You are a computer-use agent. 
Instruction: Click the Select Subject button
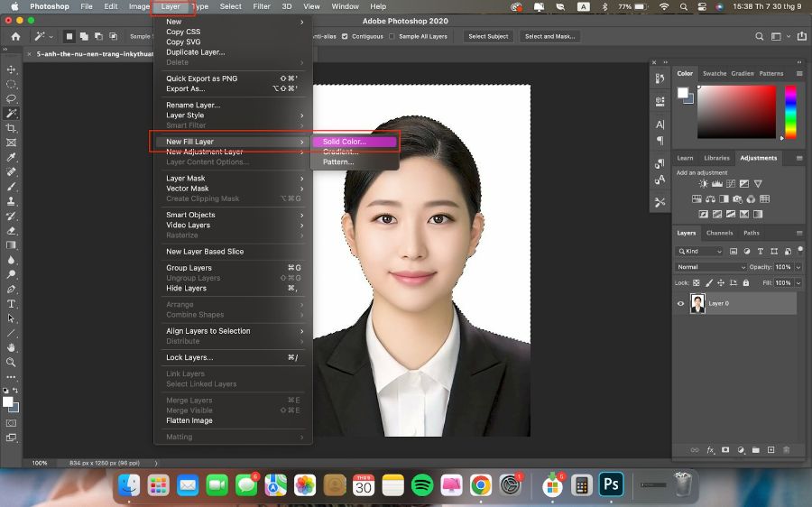pyautogui.click(x=488, y=36)
